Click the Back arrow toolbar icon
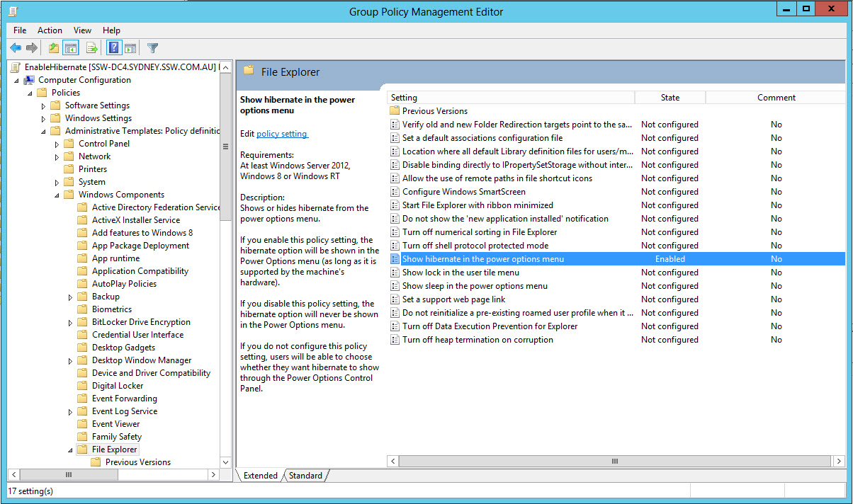The height and width of the screenshot is (504, 853). pos(16,48)
